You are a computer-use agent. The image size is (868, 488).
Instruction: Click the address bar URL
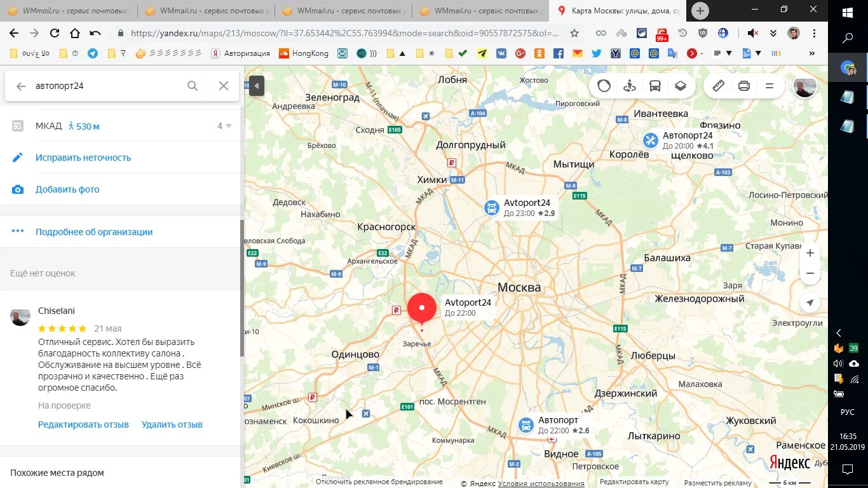click(x=345, y=33)
